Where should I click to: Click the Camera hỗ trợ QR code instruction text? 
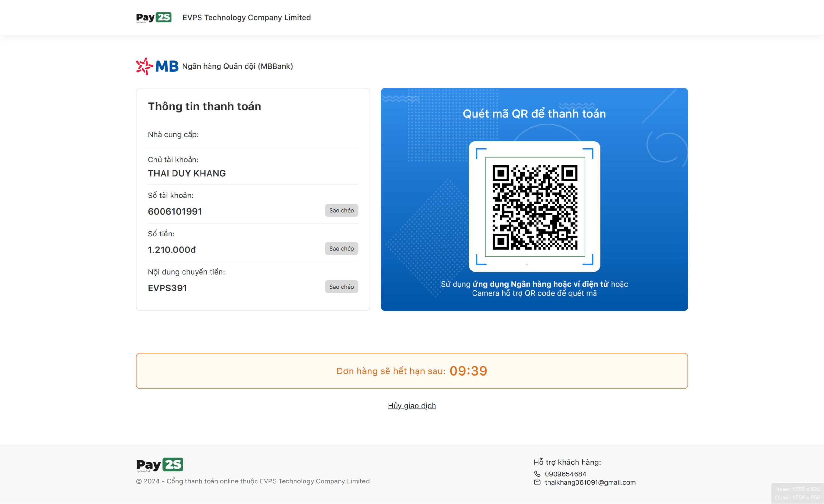point(534,293)
